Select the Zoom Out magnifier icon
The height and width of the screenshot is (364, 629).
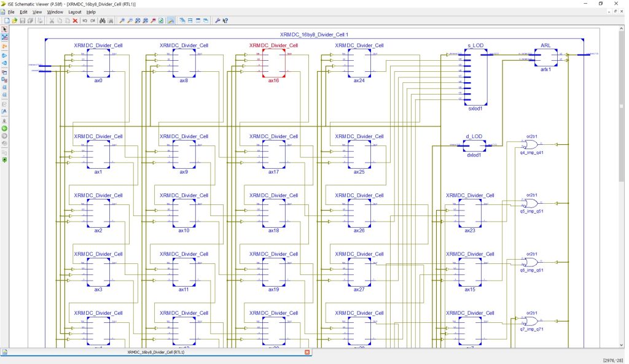click(x=131, y=20)
